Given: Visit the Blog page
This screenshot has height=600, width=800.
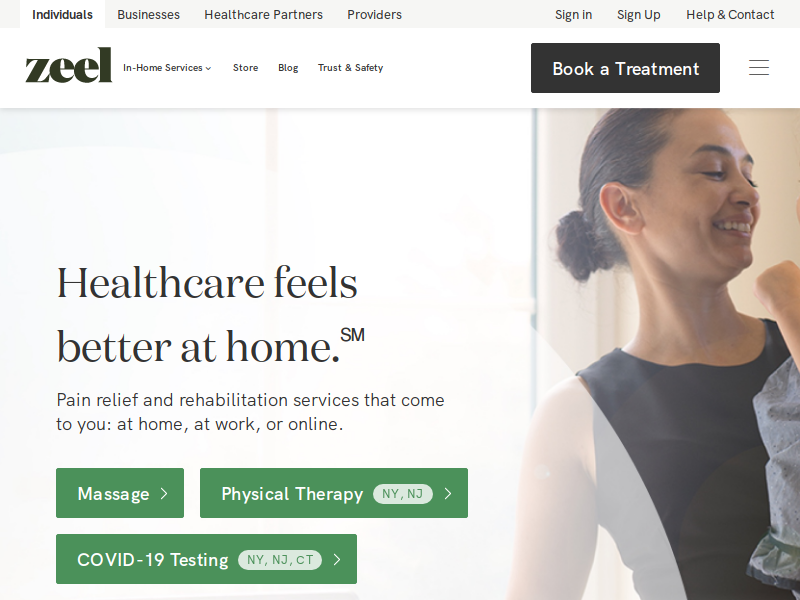Looking at the screenshot, I should tap(288, 68).
